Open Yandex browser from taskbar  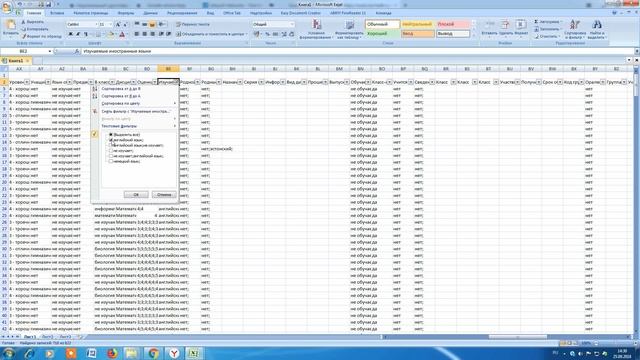point(174,353)
